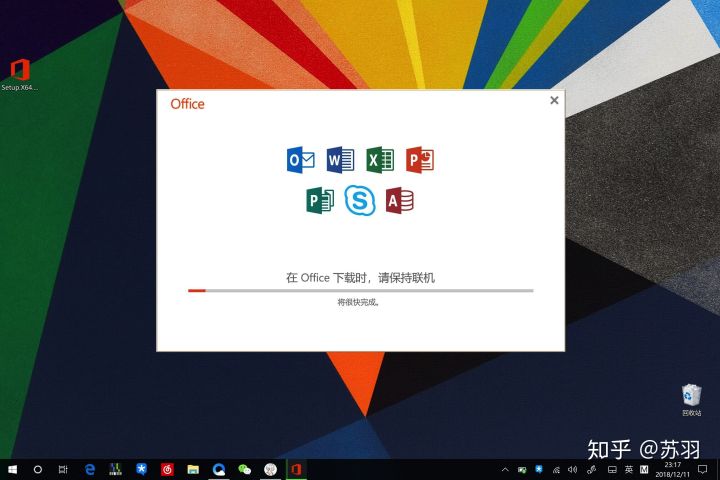Open Wi-Fi network settings in tray
720x480 pixels.
[556, 469]
